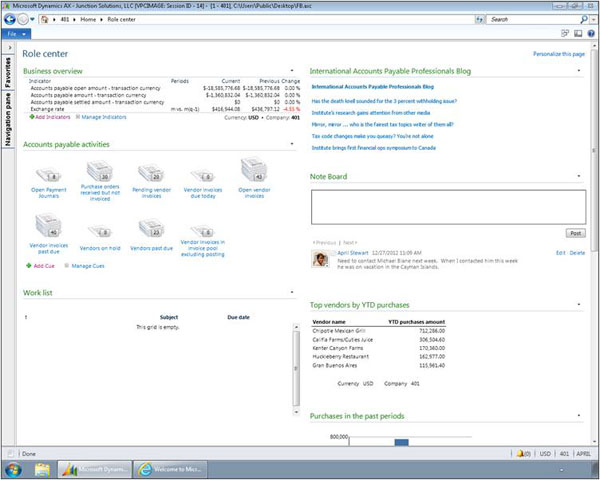
Task: Click inside the Search field
Action: 533,20
